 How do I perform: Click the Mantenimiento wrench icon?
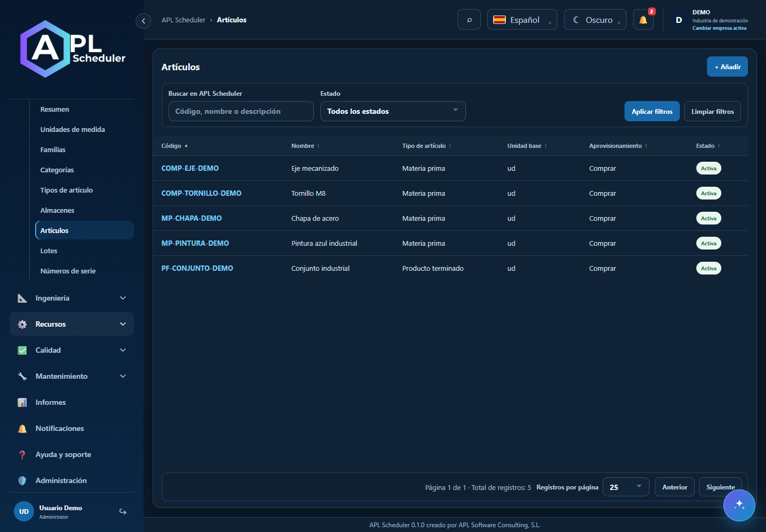(x=22, y=377)
